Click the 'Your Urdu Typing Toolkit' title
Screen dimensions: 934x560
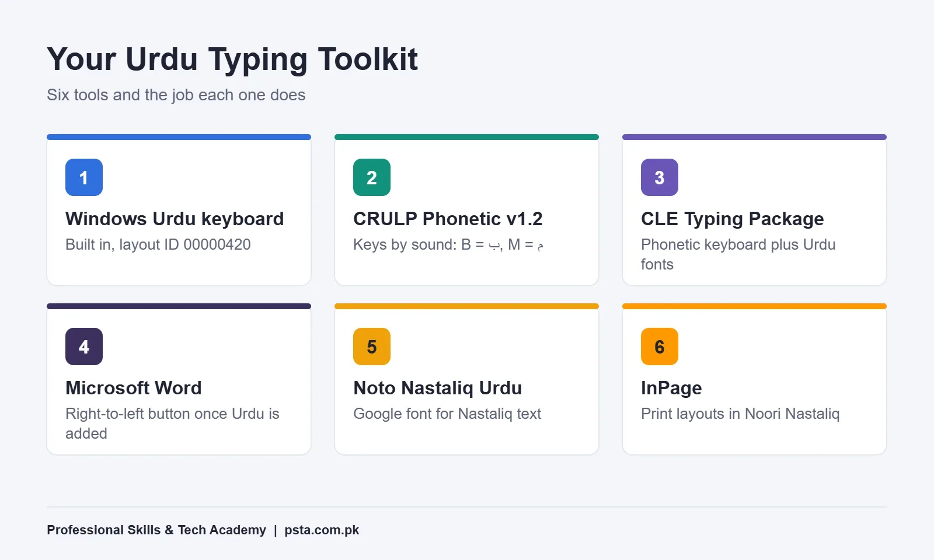(x=232, y=60)
